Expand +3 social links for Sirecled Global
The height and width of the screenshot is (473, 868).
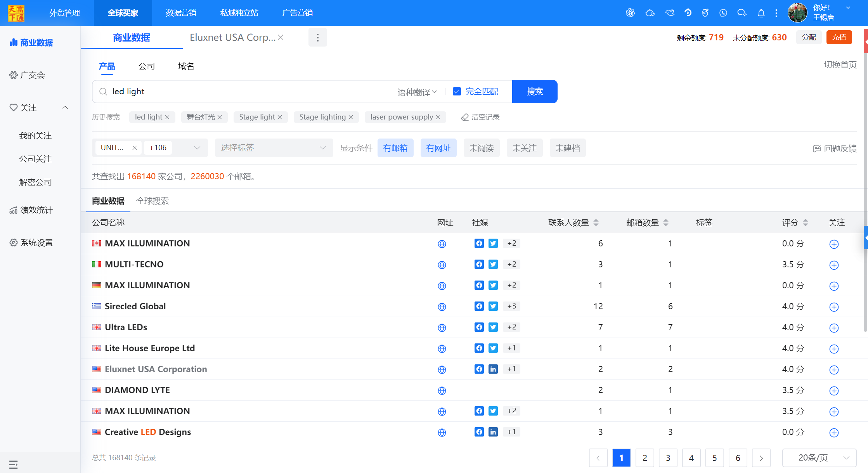click(x=512, y=306)
